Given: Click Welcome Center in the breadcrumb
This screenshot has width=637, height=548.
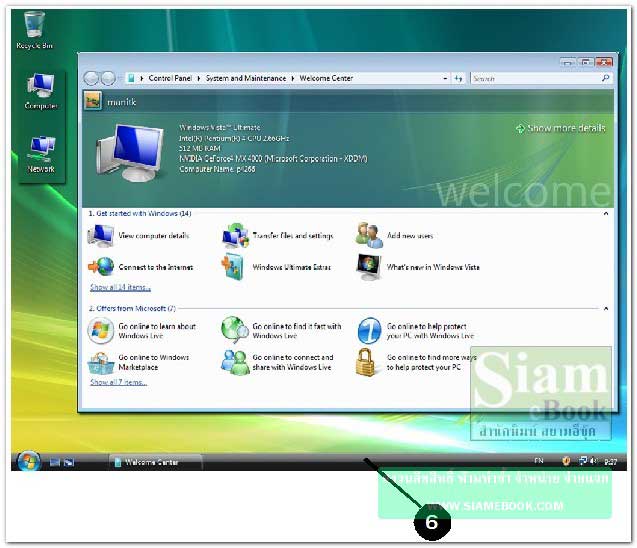Looking at the screenshot, I should pos(326,78).
